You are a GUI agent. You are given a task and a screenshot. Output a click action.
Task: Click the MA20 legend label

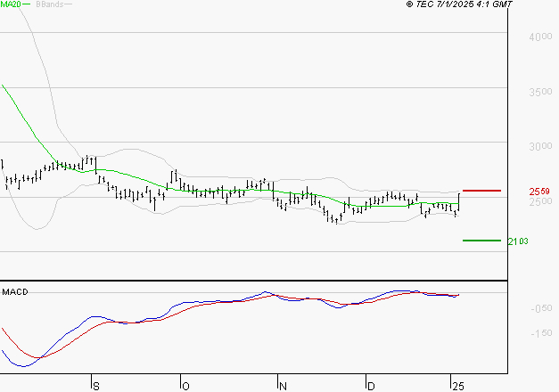(10, 4)
